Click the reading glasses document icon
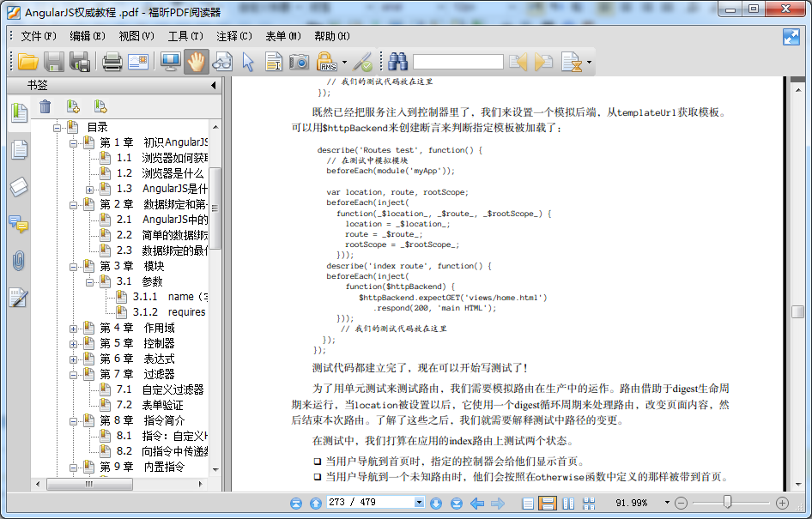Screen dimensions: 812x519 (222, 62)
